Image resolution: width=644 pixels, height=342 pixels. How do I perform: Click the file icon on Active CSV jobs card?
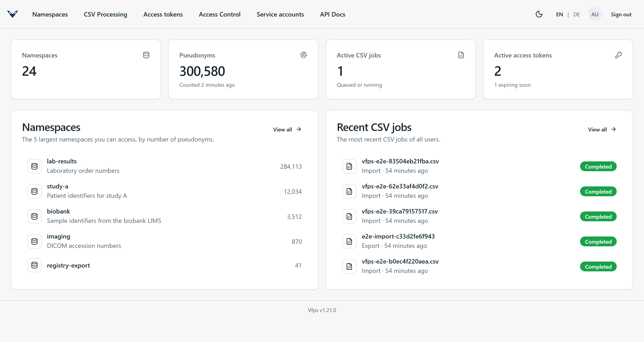point(461,55)
